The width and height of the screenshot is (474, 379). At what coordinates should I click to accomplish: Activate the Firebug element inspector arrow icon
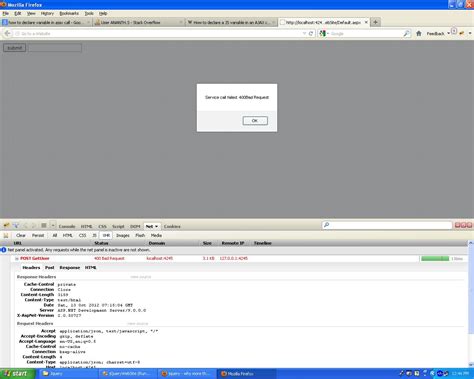point(15,226)
